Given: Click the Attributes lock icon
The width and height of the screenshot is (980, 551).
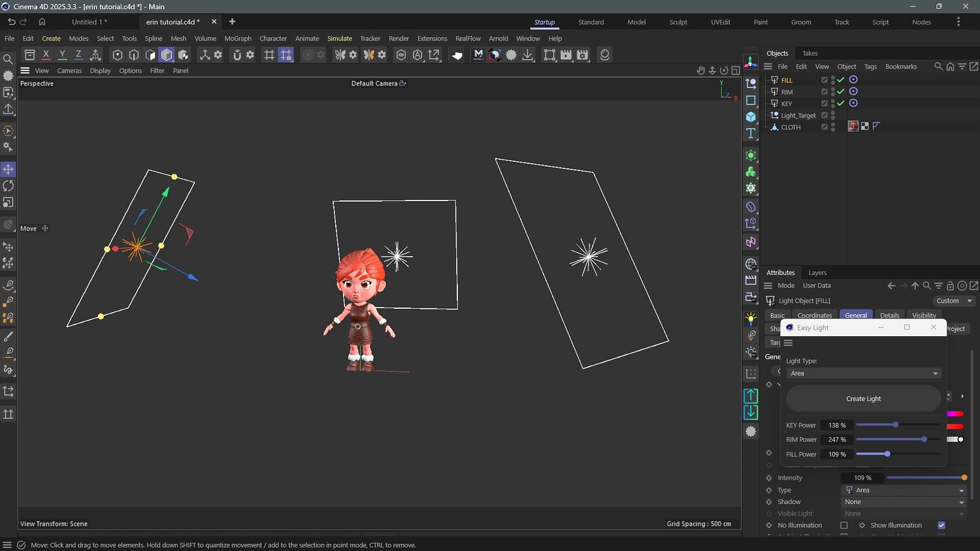Looking at the screenshot, I should click(x=951, y=286).
